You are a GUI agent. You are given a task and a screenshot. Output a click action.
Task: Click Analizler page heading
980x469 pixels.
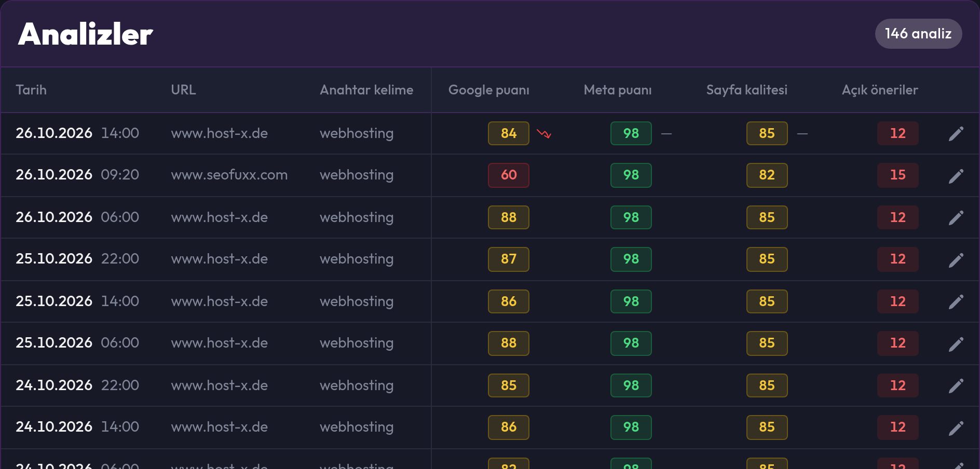86,34
